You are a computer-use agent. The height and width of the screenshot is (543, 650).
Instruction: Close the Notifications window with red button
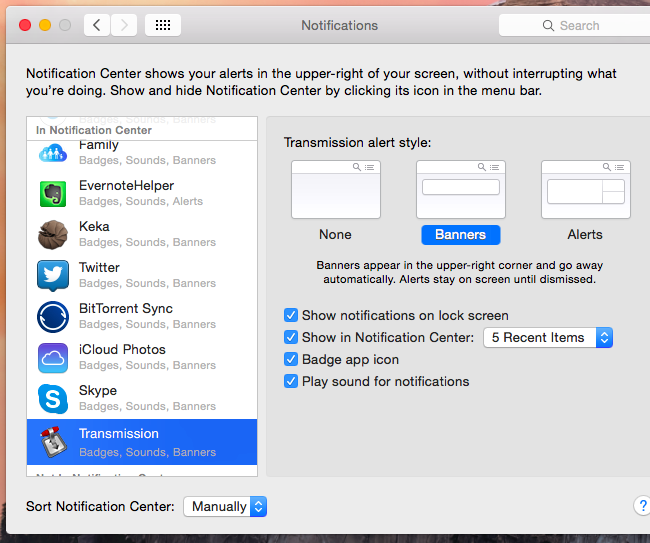25,25
